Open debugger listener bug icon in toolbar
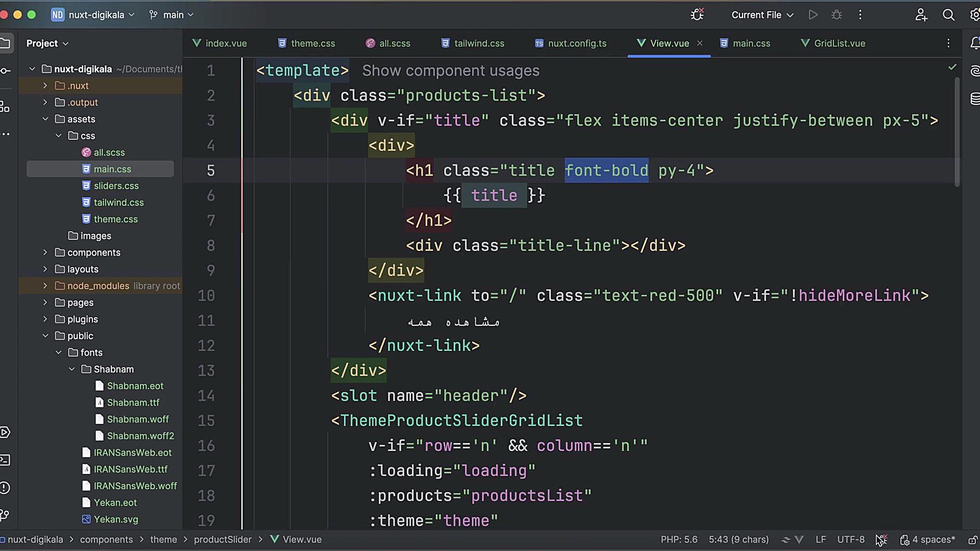 (x=697, y=14)
